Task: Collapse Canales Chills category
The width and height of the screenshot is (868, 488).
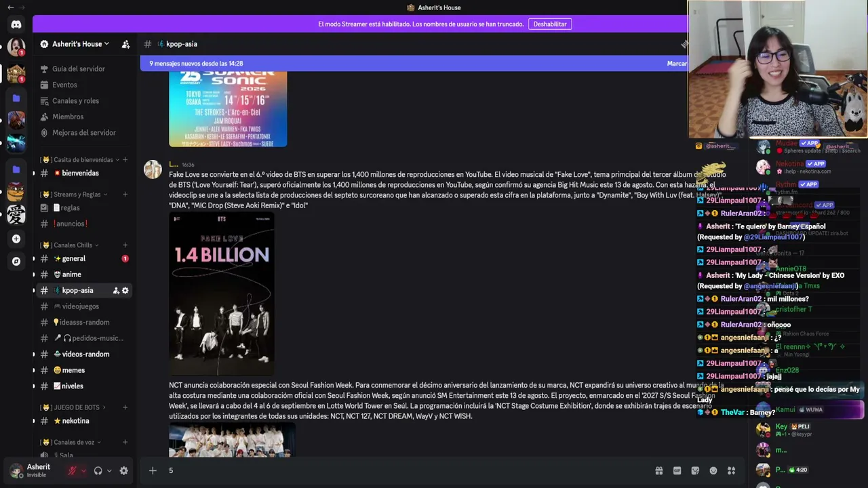Action: pyautogui.click(x=69, y=245)
